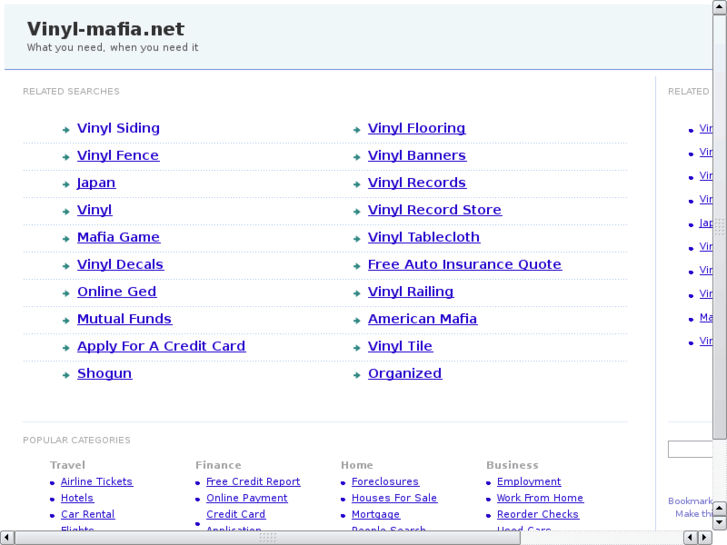Visit the Apply For A Credit Card link
This screenshot has height=545, width=727.
click(161, 347)
